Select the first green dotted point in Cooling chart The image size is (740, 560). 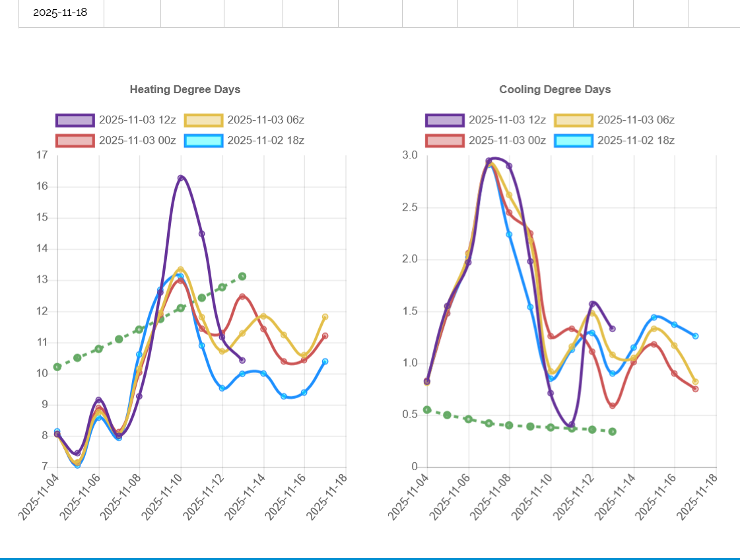coord(427,409)
